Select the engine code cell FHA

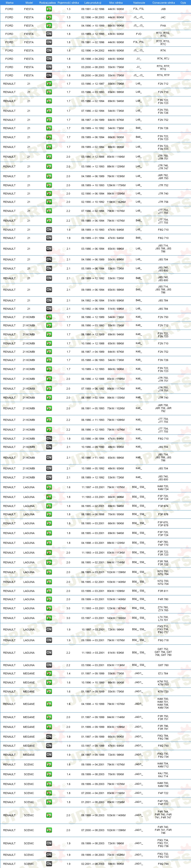(163, 26)
